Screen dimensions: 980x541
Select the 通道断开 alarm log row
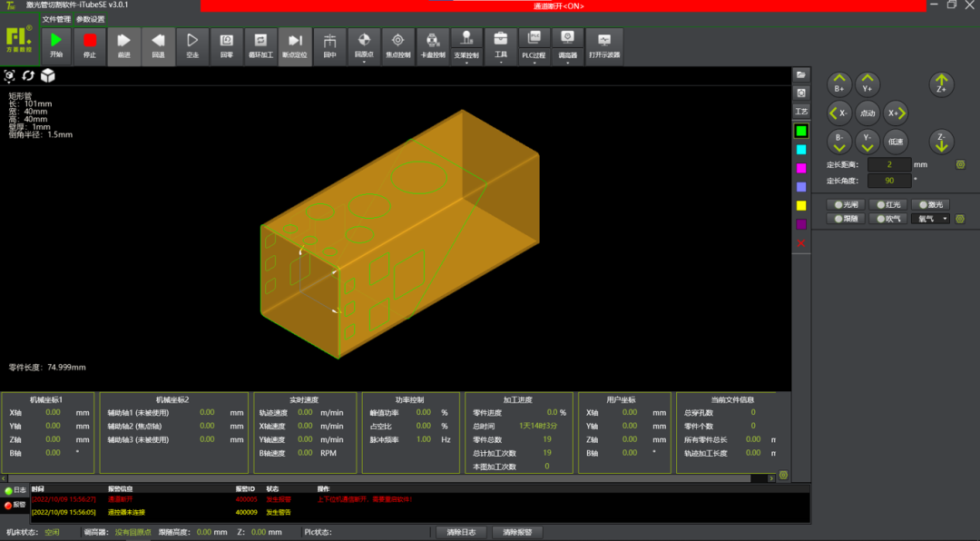point(420,499)
